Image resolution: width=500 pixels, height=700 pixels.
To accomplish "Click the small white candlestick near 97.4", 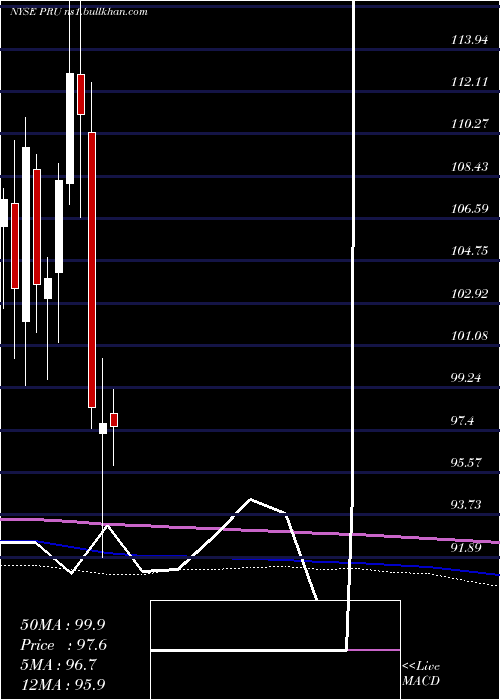I will 103,429.
